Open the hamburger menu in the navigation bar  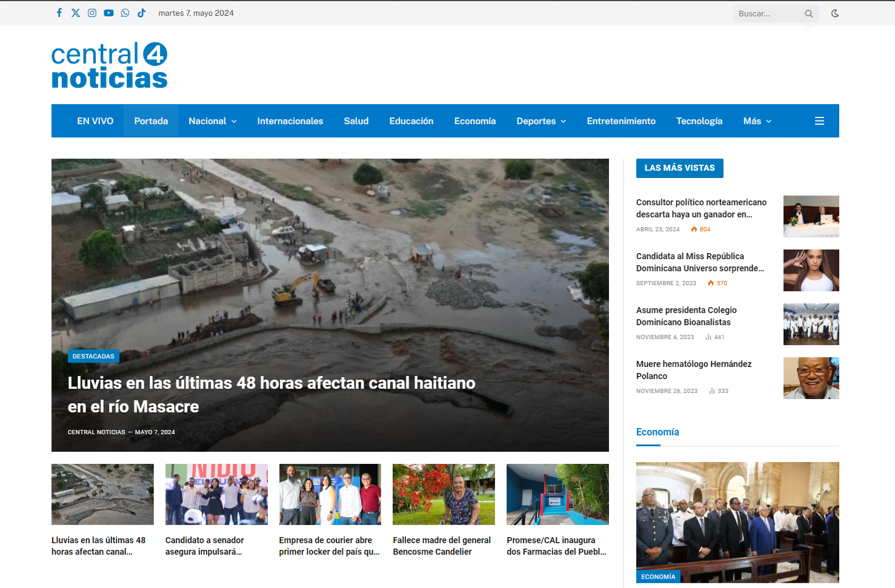(819, 121)
